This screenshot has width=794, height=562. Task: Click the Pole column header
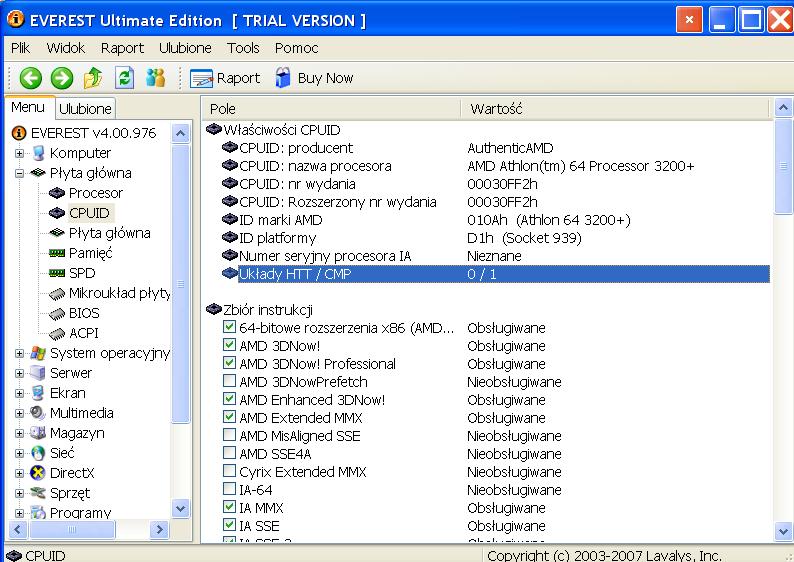click(332, 109)
